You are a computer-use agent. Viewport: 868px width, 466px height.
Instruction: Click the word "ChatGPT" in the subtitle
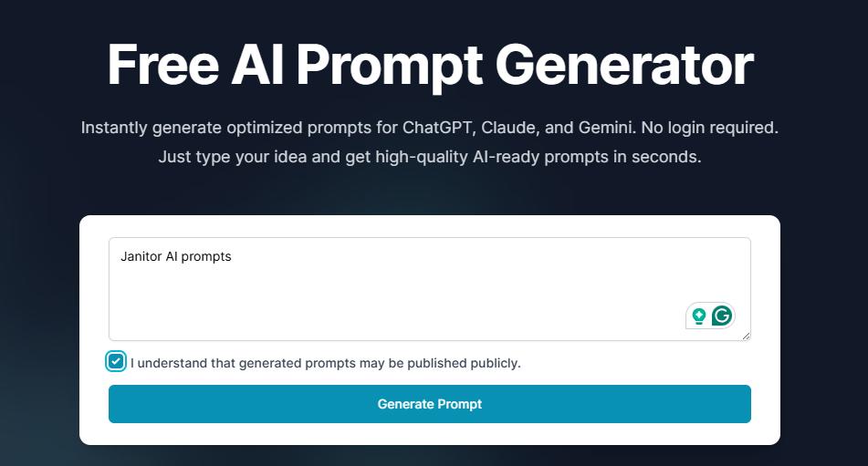click(x=436, y=128)
